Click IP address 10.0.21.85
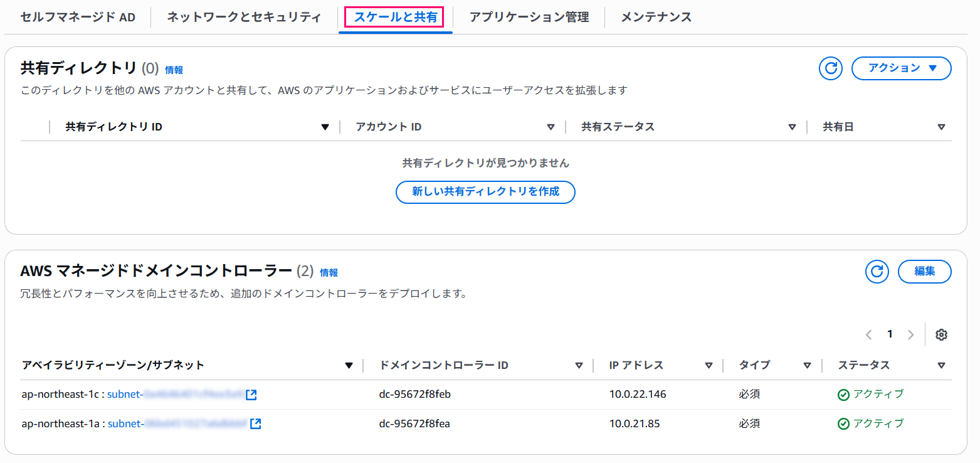 635,423
